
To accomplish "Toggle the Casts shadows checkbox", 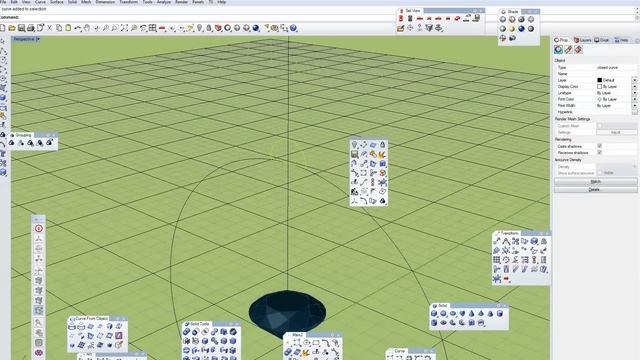I will (600, 146).
